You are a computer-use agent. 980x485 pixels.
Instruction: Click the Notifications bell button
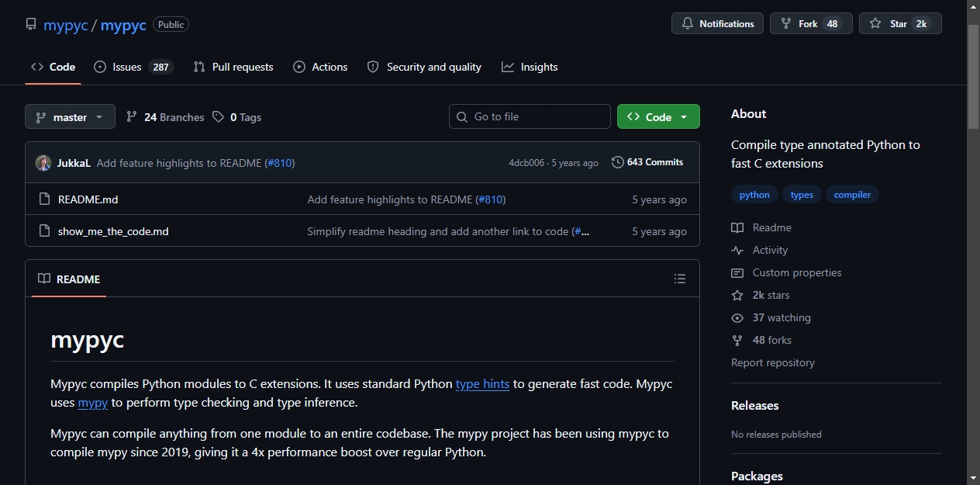(717, 23)
